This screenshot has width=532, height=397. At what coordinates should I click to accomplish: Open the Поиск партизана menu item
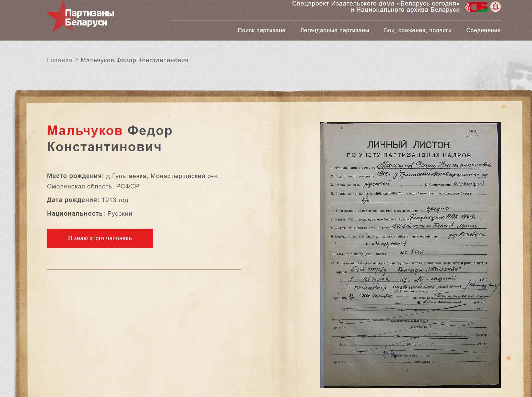click(261, 30)
